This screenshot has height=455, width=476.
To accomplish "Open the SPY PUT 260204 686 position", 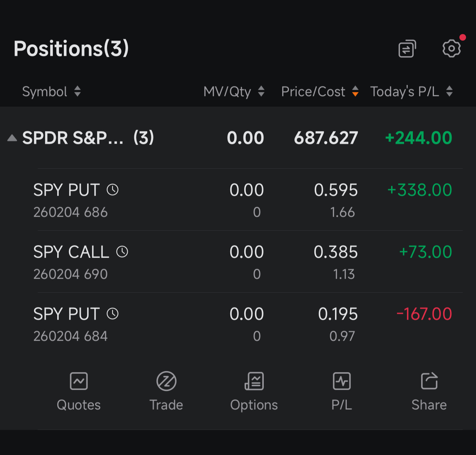I will coord(238,200).
